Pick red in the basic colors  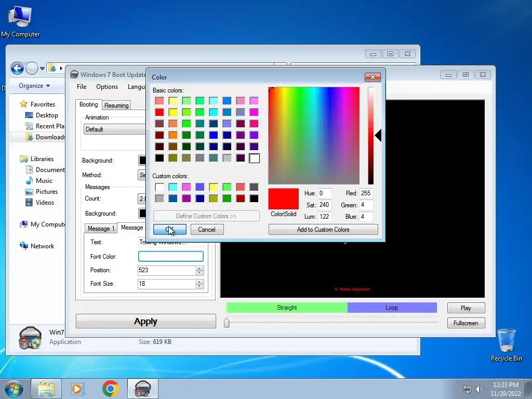(159, 112)
